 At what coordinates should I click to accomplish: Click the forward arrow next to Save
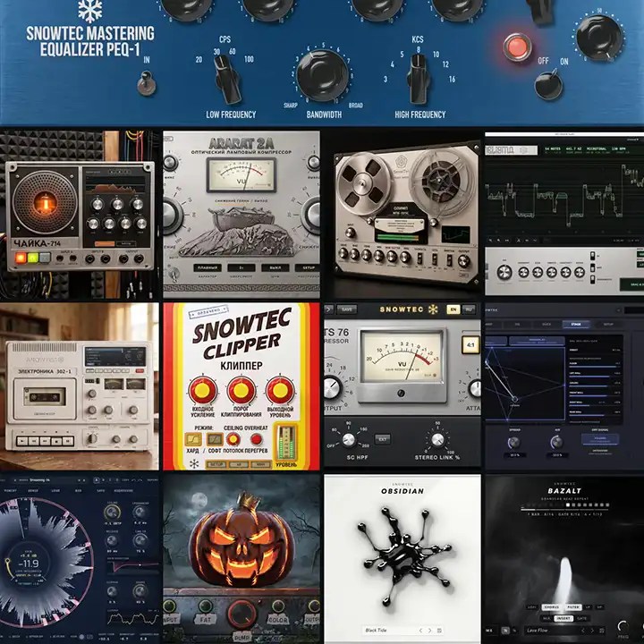tap(329, 309)
